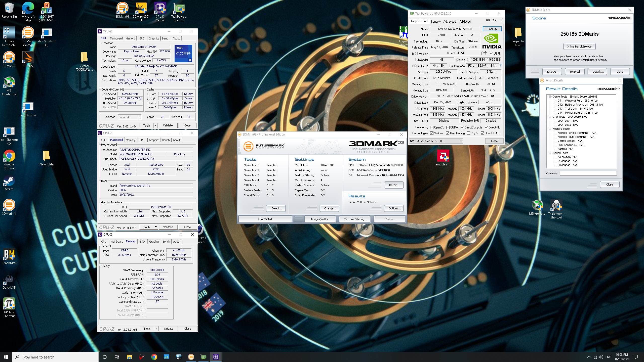Launch the TechPowerUp GPU-Z desktop shortcut

(179, 12)
